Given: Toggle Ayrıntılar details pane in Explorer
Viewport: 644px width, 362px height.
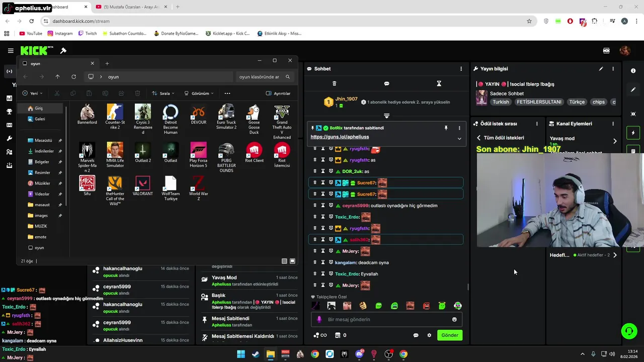Looking at the screenshot, I should tap(278, 94).
